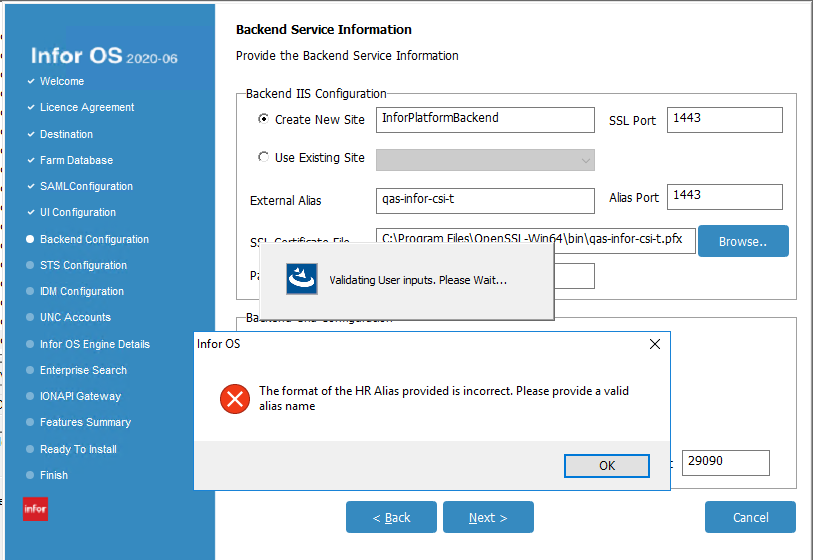Click the SAMLConfiguration checkmark icon
This screenshot has width=813, height=560.
[x=31, y=186]
